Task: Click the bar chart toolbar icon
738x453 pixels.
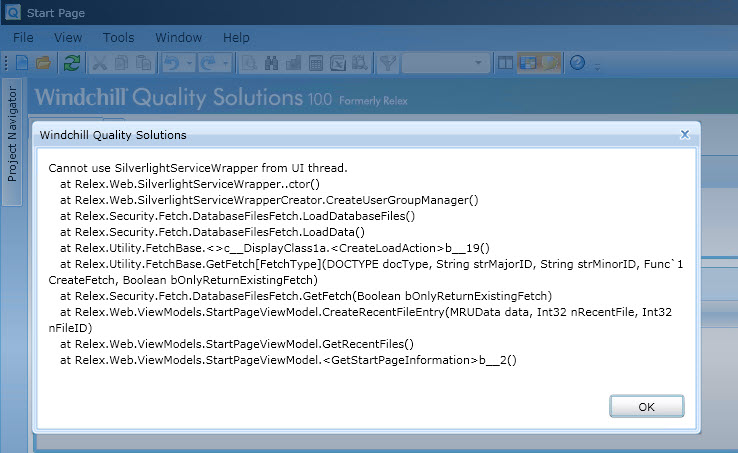Action: pyautogui.click(x=293, y=63)
